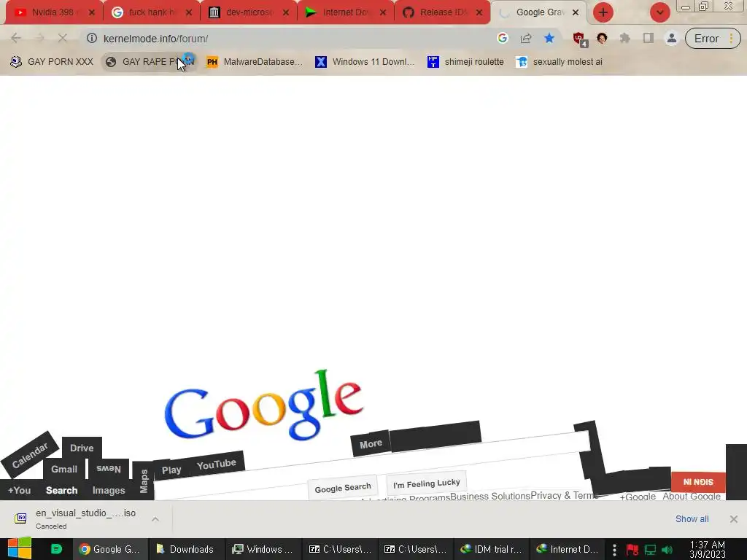Click the About Google link

(x=692, y=496)
